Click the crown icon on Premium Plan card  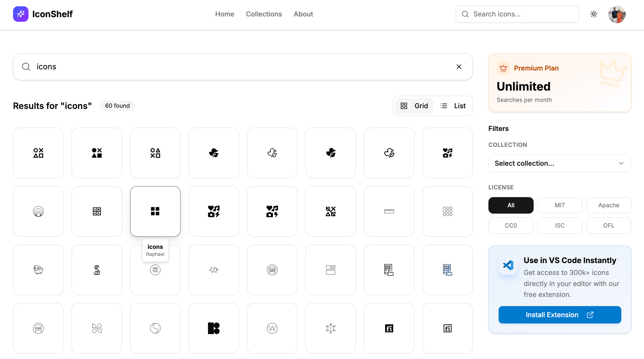pos(503,68)
